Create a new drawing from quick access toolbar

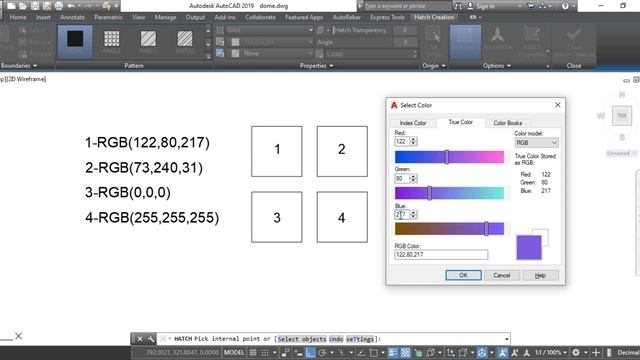tap(11, 6)
